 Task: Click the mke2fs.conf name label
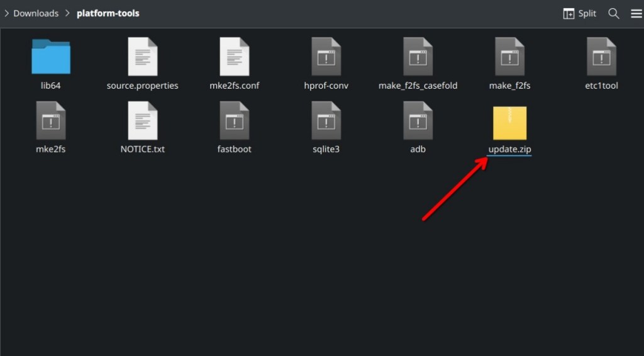point(235,86)
